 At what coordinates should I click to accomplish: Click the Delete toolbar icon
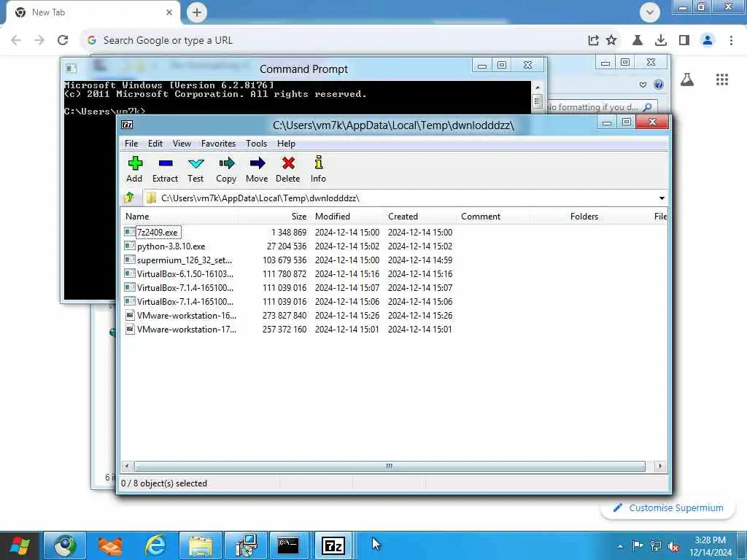[x=287, y=169]
